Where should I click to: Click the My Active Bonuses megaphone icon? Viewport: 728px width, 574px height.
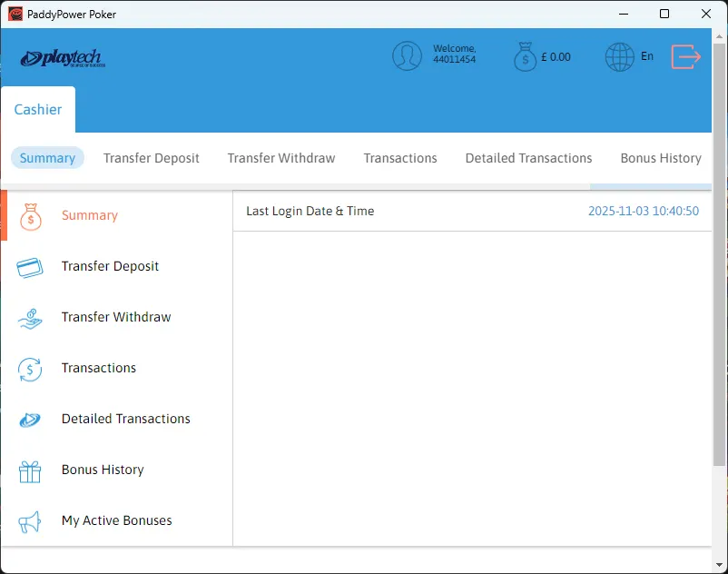(30, 521)
